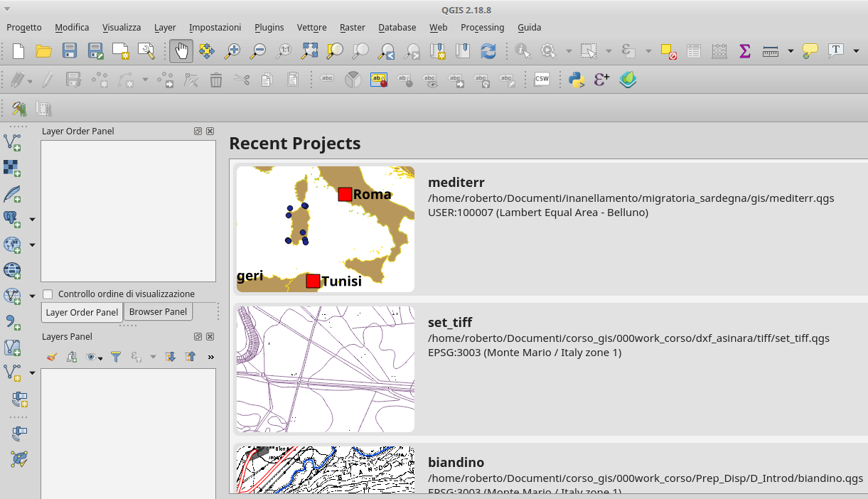868x499 pixels.
Task: Open the set_tiff recent project
Action: tap(550, 369)
